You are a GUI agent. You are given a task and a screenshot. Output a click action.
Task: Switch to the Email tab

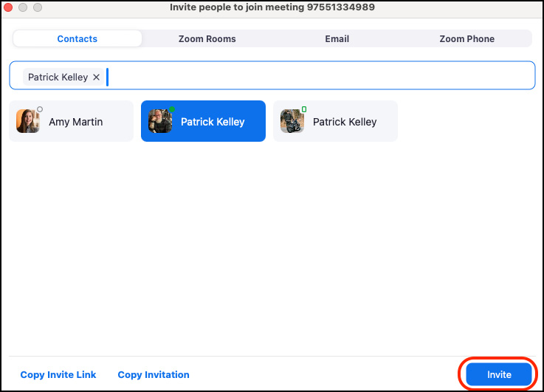(x=337, y=38)
